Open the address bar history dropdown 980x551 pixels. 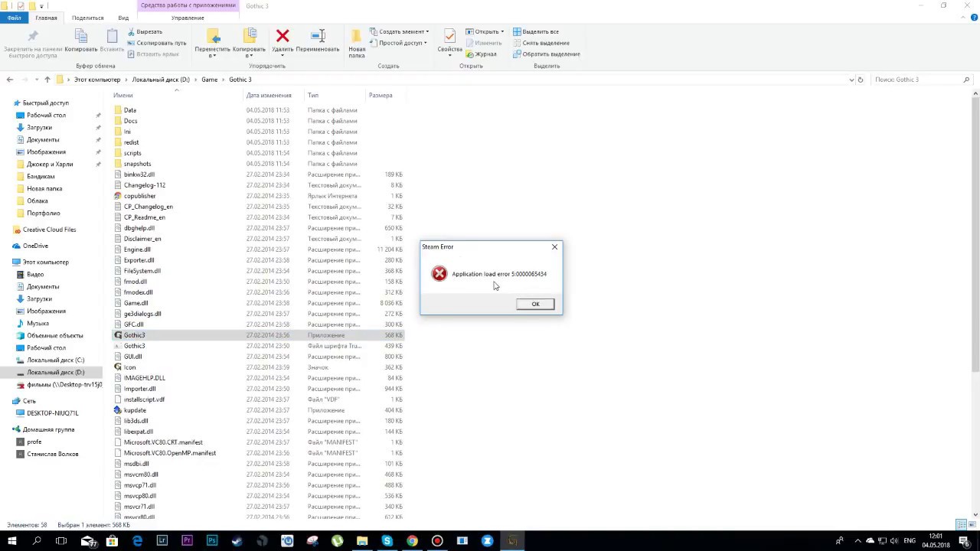click(x=851, y=80)
